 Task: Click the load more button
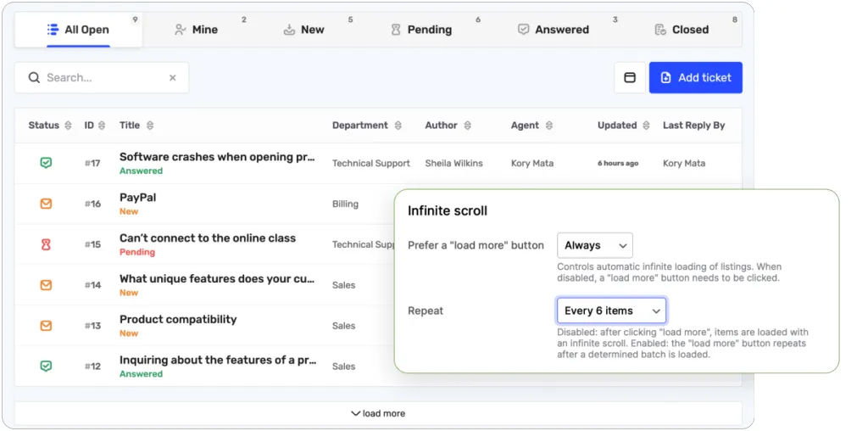378,413
